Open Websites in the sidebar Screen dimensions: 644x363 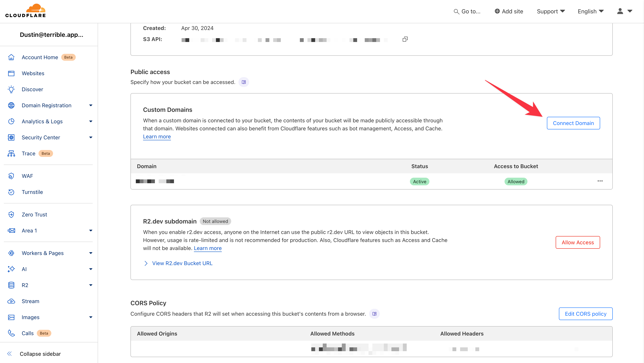click(x=33, y=73)
